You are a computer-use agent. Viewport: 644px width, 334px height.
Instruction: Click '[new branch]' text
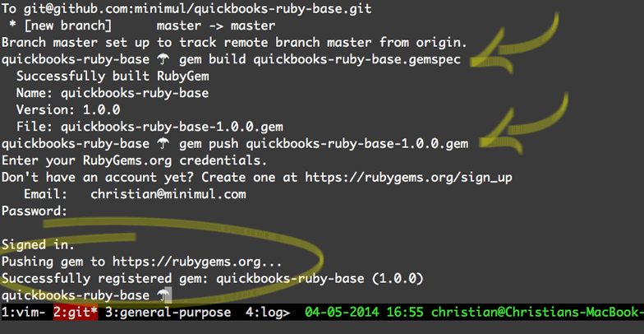coord(67,26)
